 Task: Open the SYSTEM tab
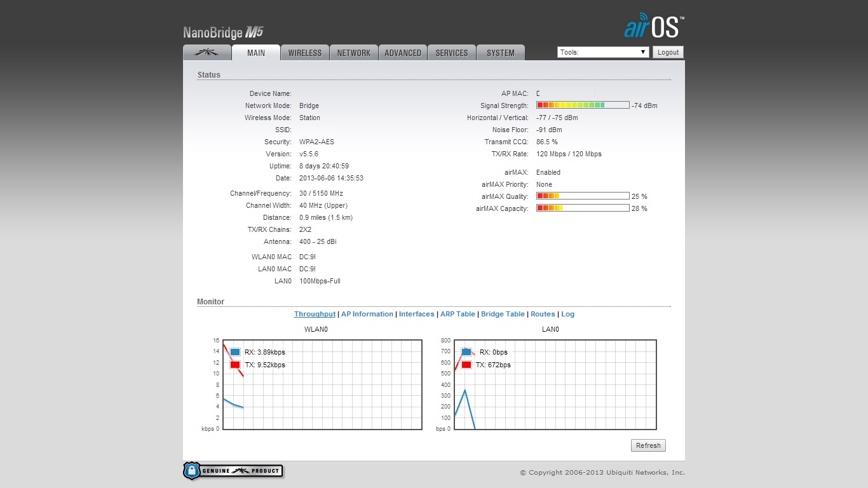pyautogui.click(x=501, y=53)
